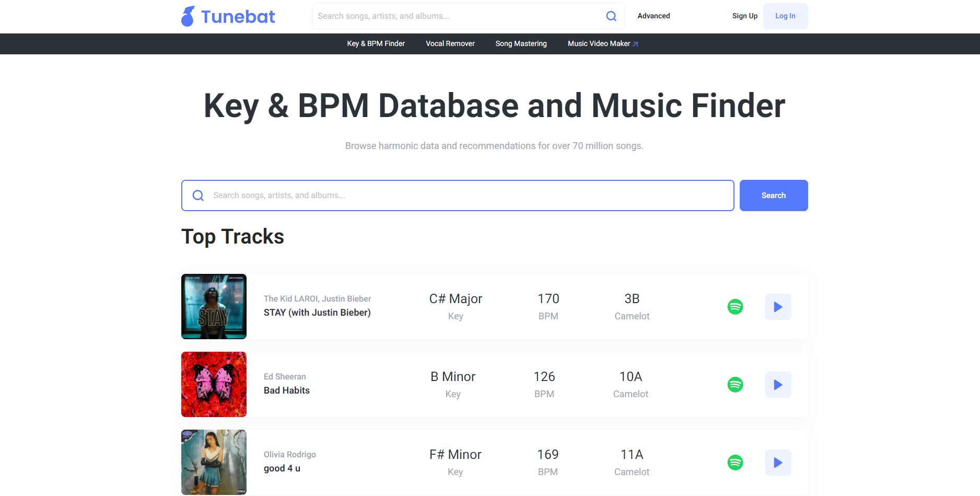Viewport: 980px width, 496px height.
Task: Open STAY on Spotify via the green Spotify icon
Action: [735, 307]
